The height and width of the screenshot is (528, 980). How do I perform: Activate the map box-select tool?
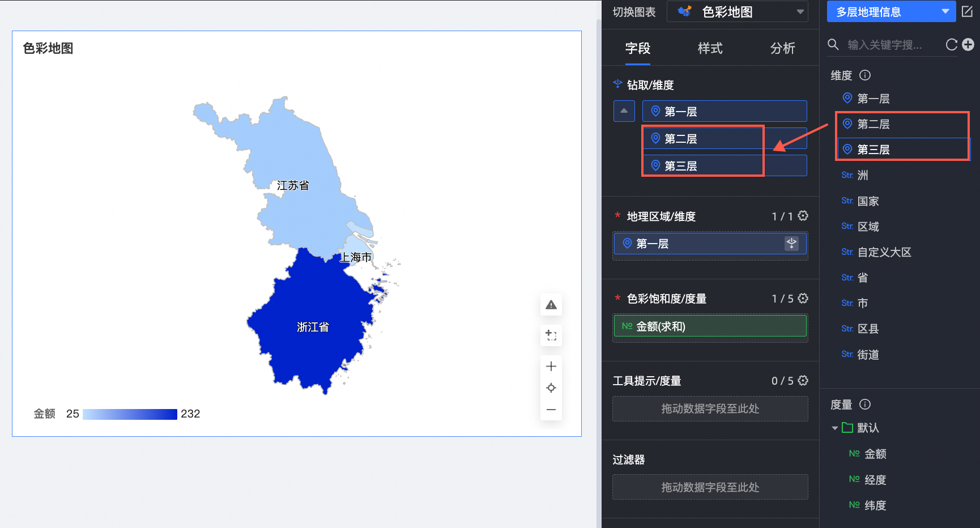[x=551, y=335]
